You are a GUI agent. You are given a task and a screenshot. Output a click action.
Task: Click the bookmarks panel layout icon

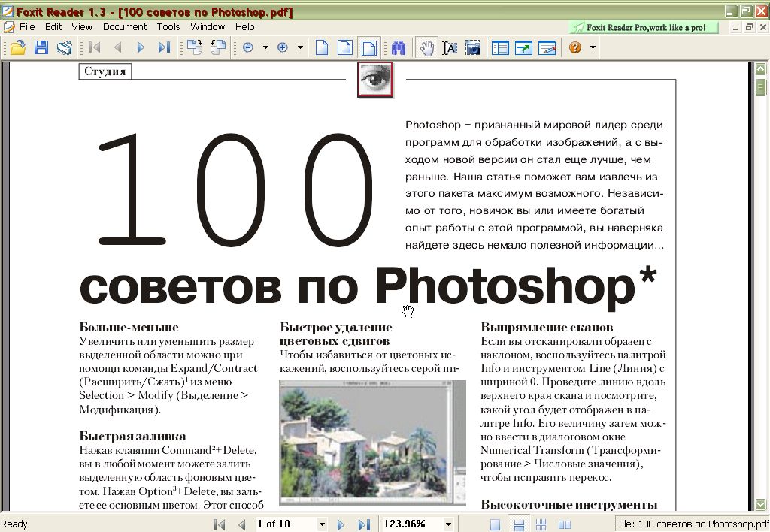(x=500, y=47)
